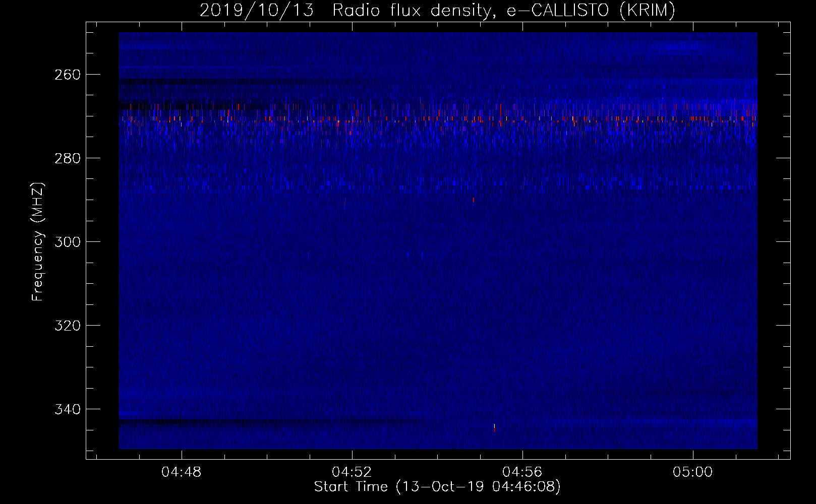816x504 pixels.
Task: Click the 04:52 time tick label
Action: click(x=352, y=472)
